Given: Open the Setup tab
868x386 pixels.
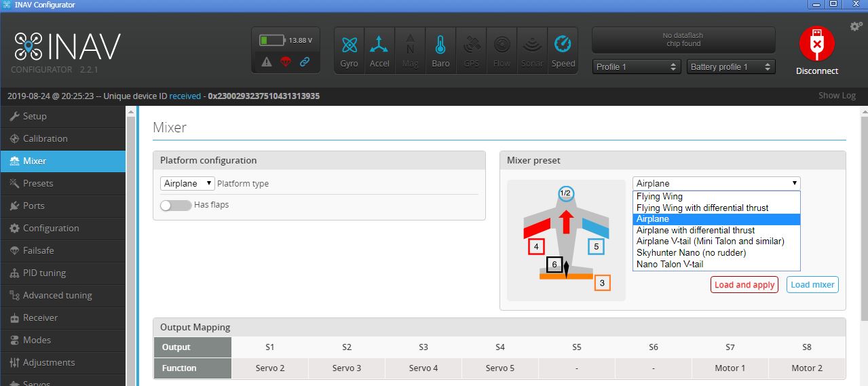Looking at the screenshot, I should coord(63,116).
